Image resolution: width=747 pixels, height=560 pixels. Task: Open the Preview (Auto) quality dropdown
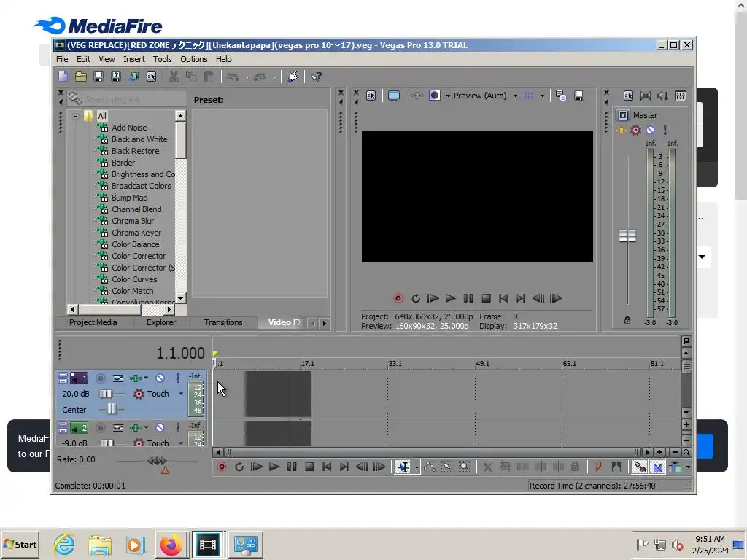(515, 96)
